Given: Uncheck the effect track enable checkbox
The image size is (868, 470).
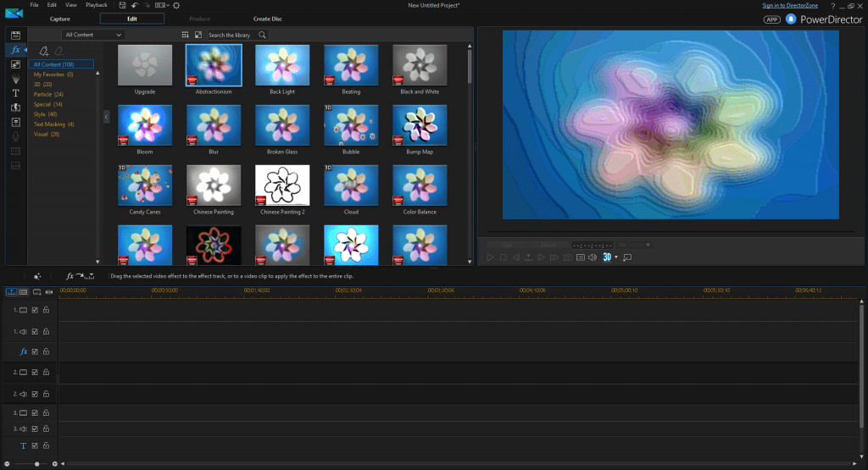Looking at the screenshot, I should tap(35, 351).
